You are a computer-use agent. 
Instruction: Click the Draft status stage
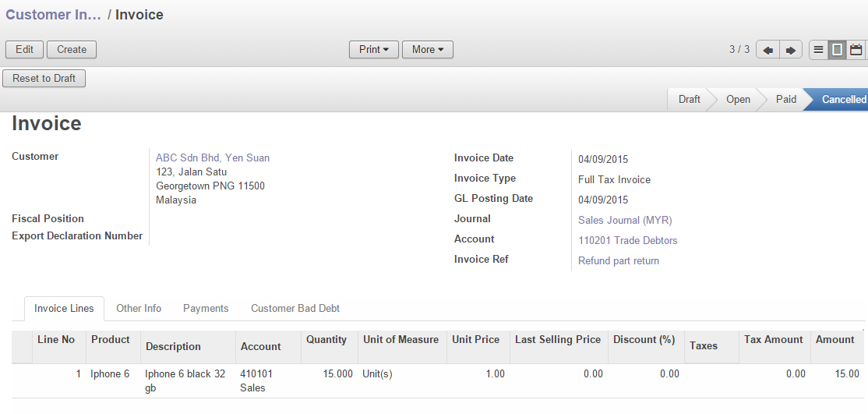[690, 100]
